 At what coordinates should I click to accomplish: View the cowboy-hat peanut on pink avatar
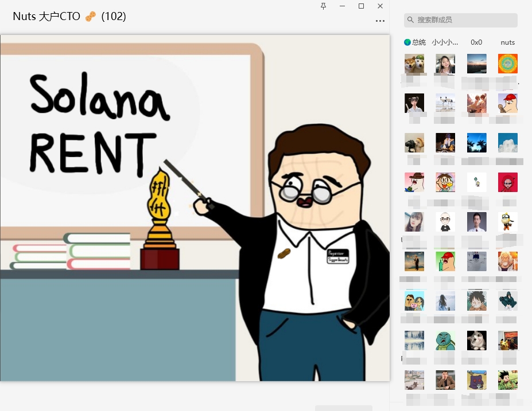pyautogui.click(x=414, y=182)
